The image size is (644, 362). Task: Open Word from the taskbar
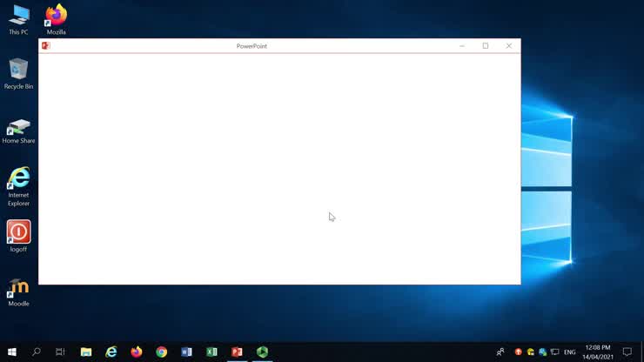point(186,352)
